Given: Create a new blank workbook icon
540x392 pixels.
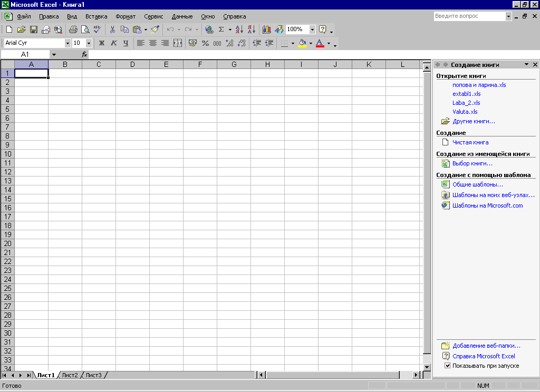Looking at the screenshot, I should coord(9,30).
